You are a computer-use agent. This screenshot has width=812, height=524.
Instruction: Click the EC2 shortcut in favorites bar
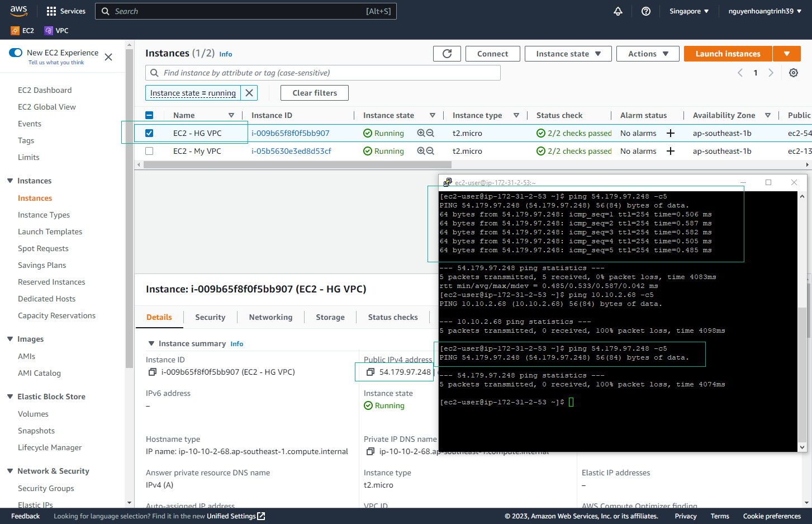22,31
